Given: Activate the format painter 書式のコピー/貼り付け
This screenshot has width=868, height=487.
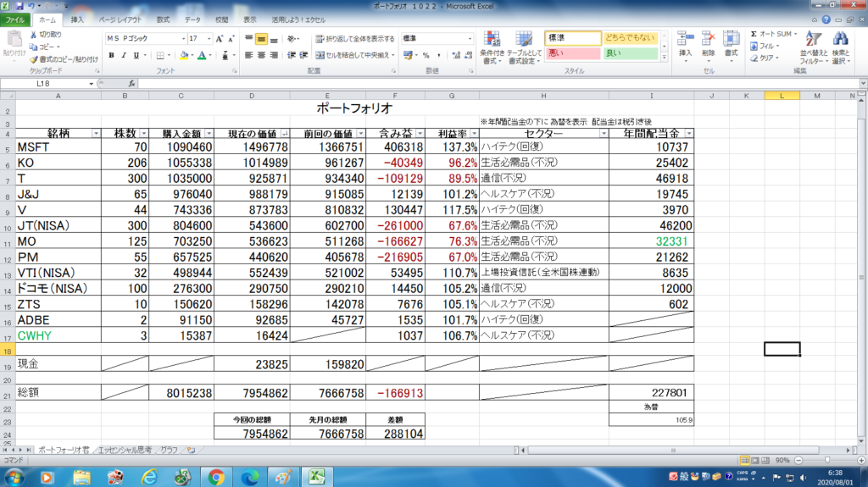Looking at the screenshot, I should 64,59.
